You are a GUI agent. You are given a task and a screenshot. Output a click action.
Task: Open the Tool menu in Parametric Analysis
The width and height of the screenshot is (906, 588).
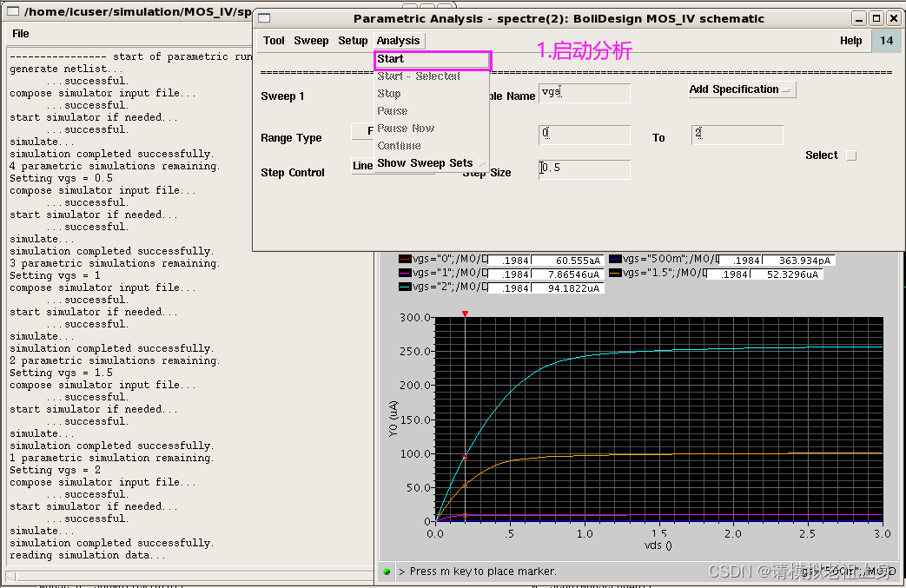click(274, 41)
